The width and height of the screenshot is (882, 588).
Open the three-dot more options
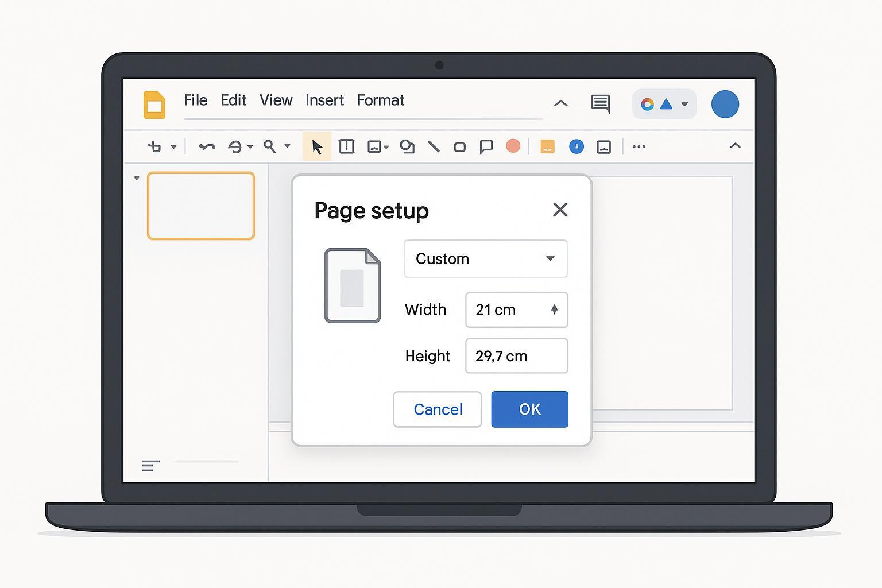coord(639,147)
